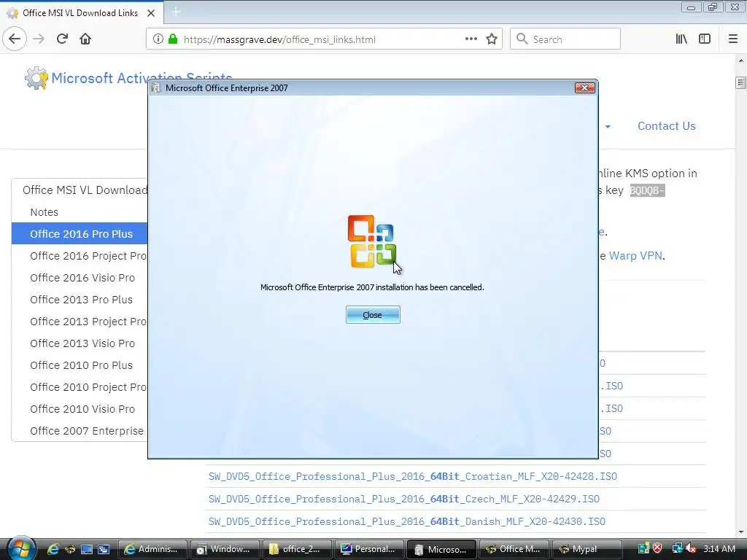Show site information icon in address bar
Image resolution: width=747 pixels, height=560 pixels.
coord(158,39)
